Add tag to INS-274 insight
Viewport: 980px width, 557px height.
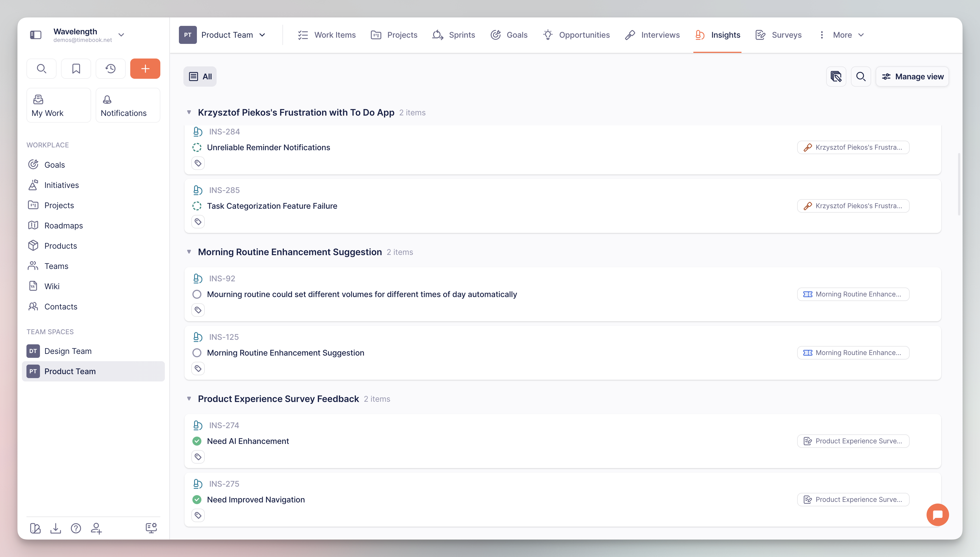[198, 457]
